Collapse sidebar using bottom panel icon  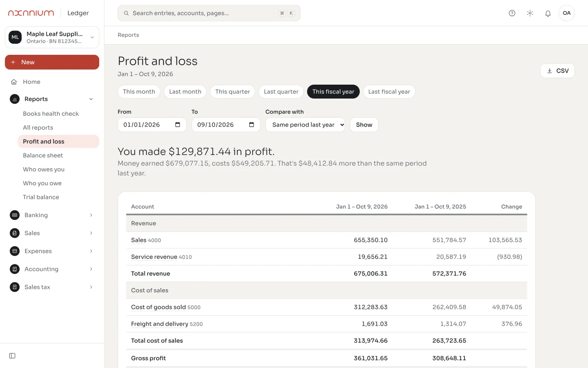click(12, 356)
